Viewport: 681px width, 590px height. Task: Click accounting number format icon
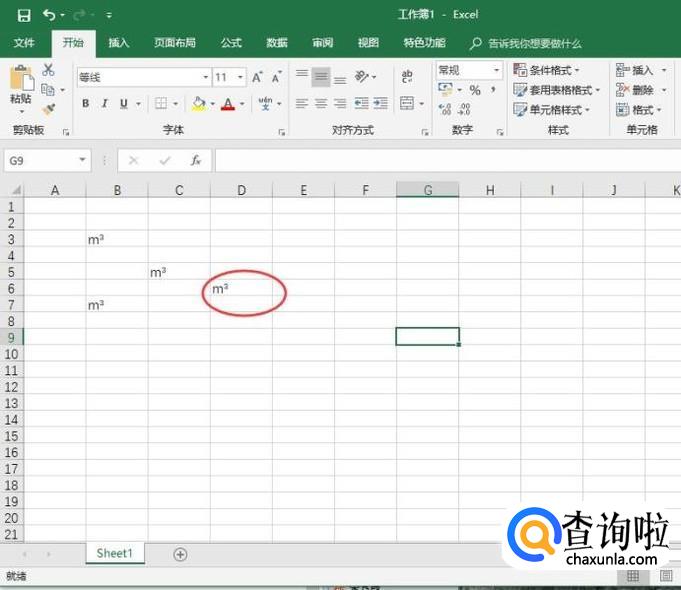point(445,89)
